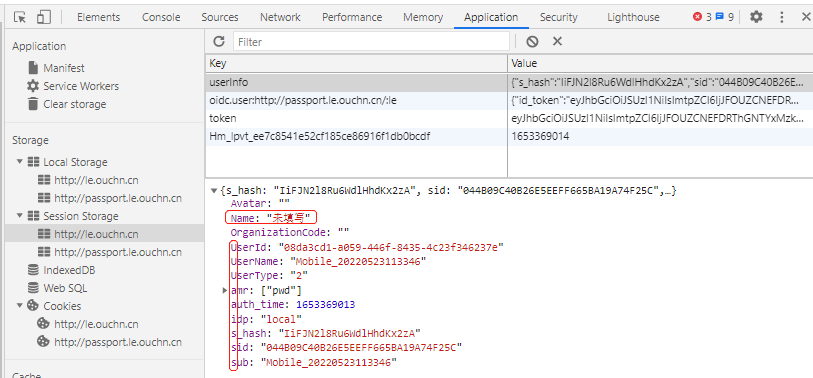Switch to the Console tab

pos(161,17)
